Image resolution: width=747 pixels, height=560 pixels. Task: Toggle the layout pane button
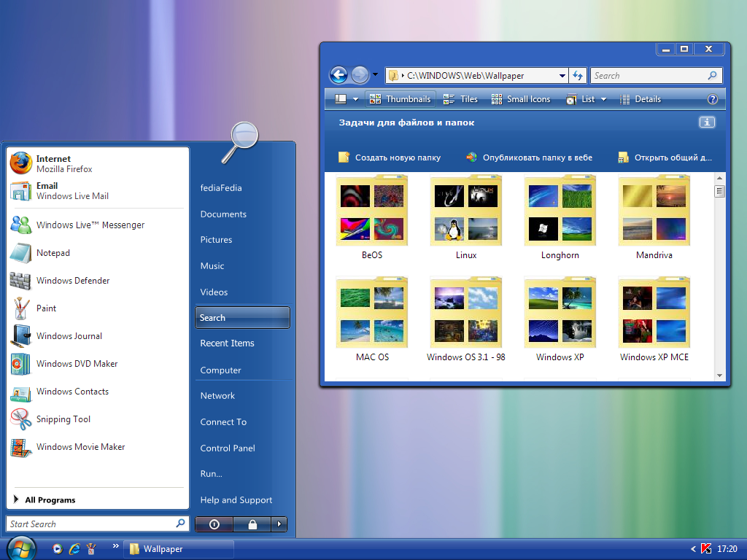click(x=341, y=99)
